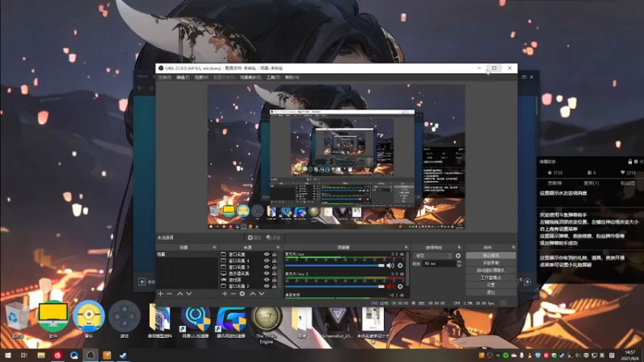
Task: Open 麦克风/Aux 2 mixer gear settings
Action: click(400, 286)
